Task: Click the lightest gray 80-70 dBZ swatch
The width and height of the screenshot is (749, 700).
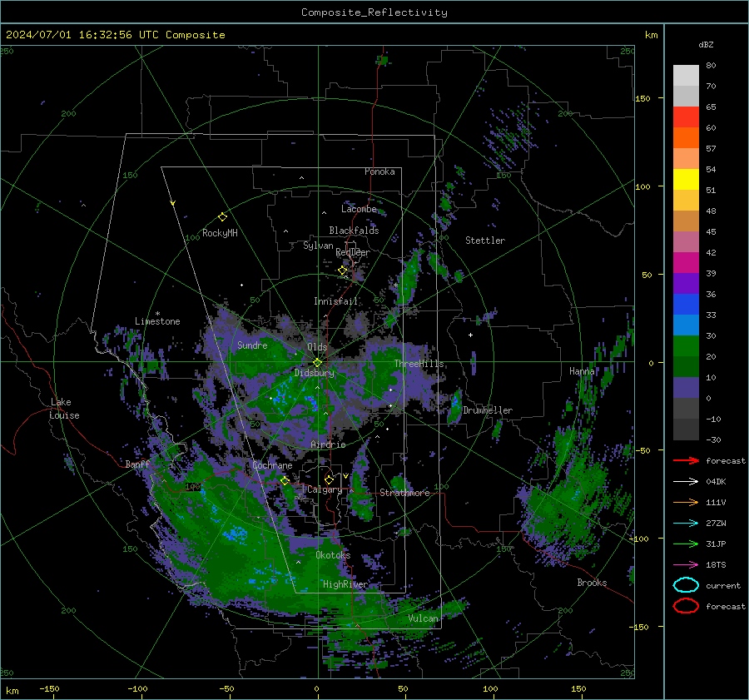Action: tap(686, 75)
